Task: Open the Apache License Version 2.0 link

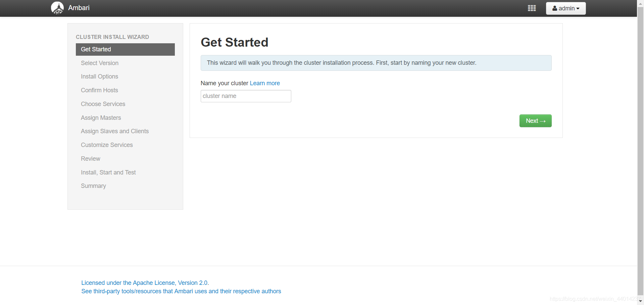Action: [x=144, y=283]
